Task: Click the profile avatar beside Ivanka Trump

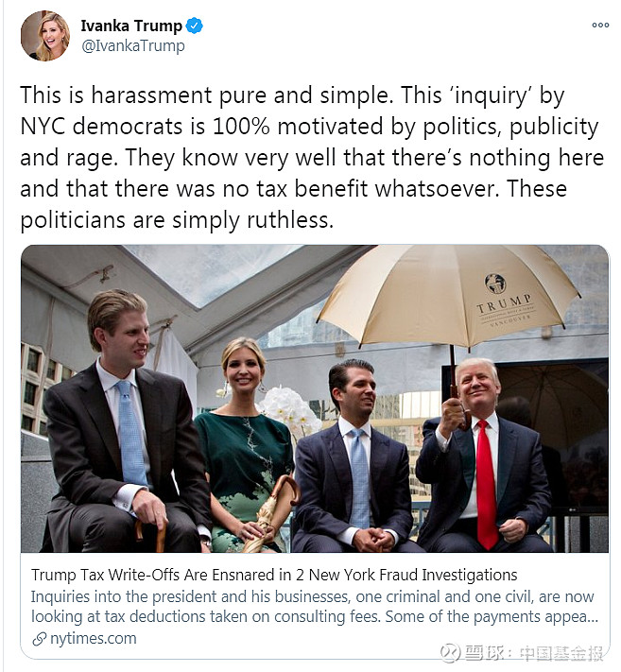Action: pyautogui.click(x=44, y=36)
